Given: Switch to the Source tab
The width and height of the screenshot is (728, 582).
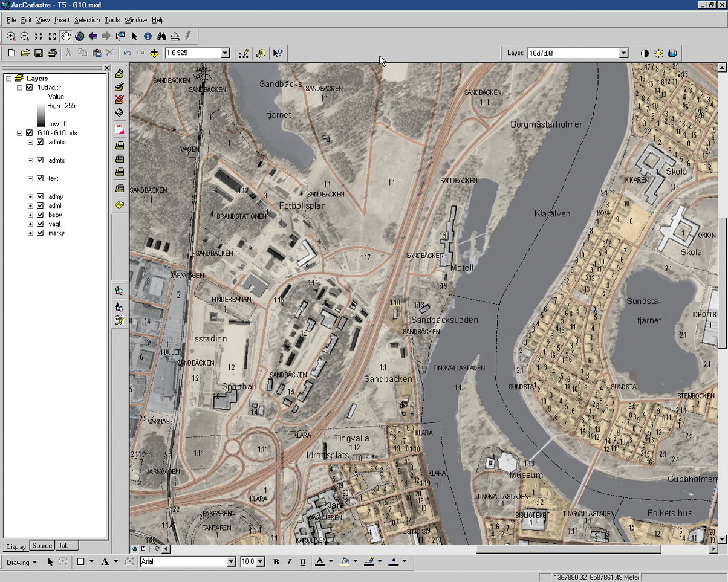Looking at the screenshot, I should [x=42, y=546].
